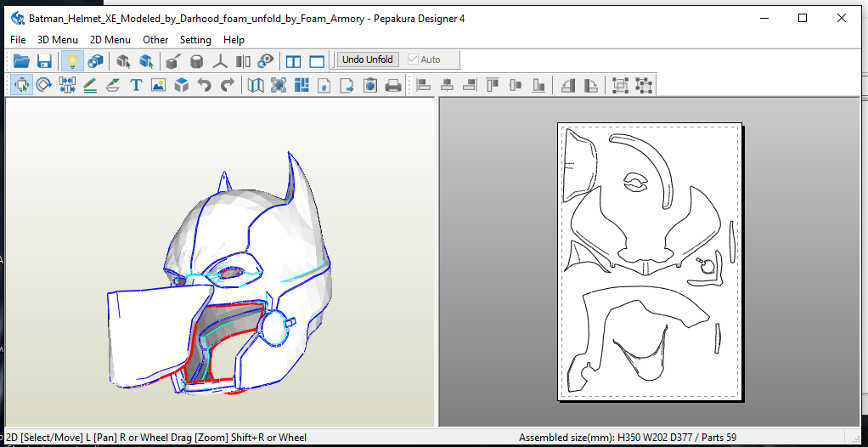
Task: Open the Other menu
Action: coord(155,40)
